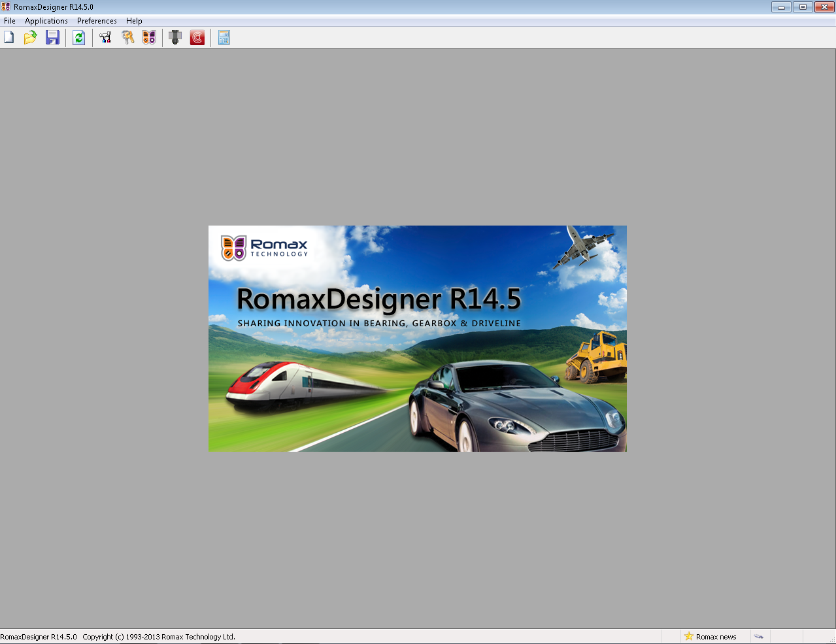
Task: Click 'RomaxDesigner R14.5.0' status bar text
Action: 39,637
